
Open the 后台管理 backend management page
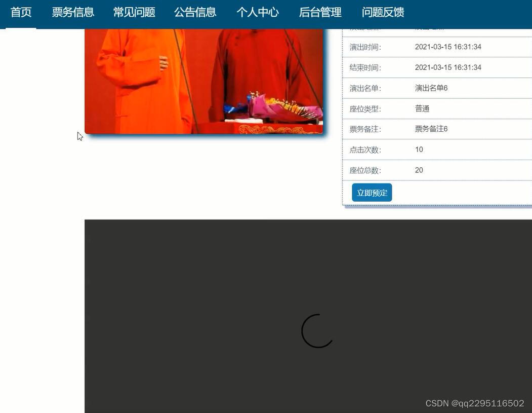(320, 11)
